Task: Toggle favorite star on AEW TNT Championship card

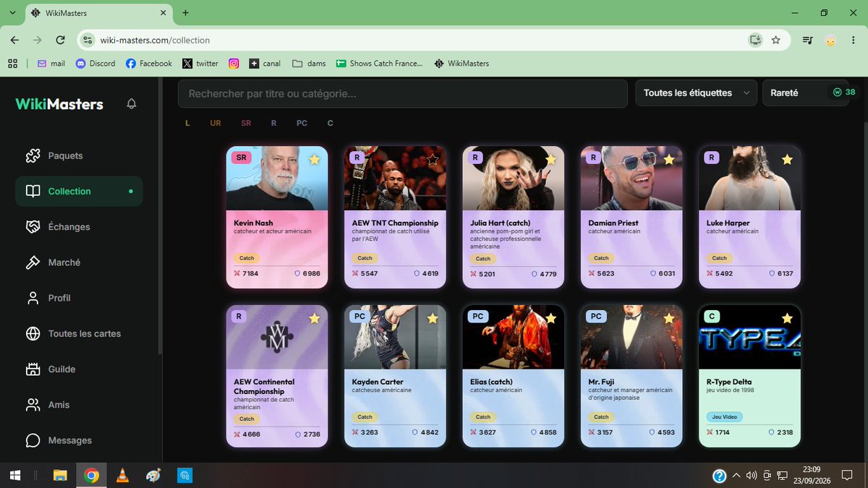Action: click(x=433, y=159)
